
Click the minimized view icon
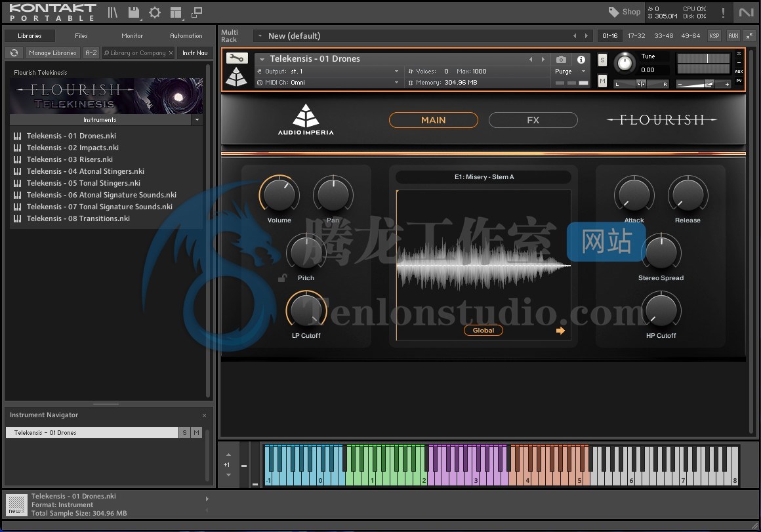197,12
